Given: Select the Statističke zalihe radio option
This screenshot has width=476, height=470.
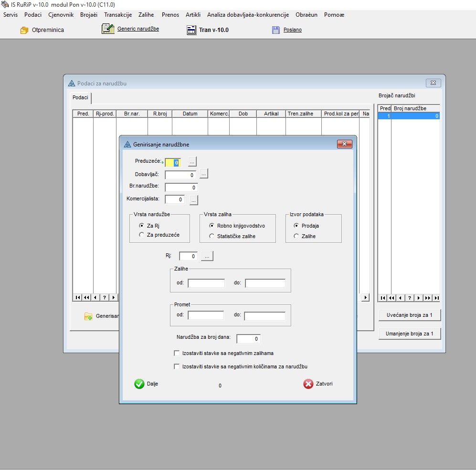Looking at the screenshot, I should click(212, 236).
